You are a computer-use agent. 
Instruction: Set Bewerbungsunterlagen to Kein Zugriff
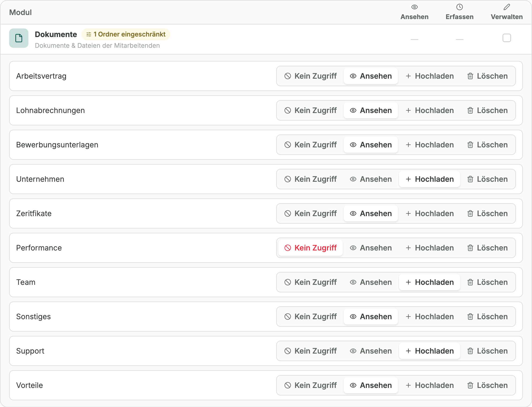coord(311,145)
